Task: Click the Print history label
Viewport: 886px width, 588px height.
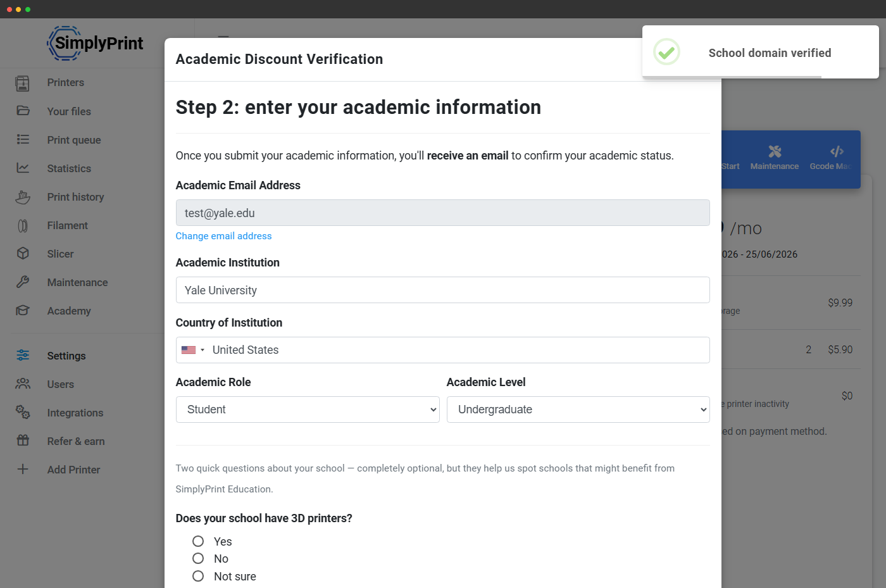Action: pyautogui.click(x=75, y=197)
